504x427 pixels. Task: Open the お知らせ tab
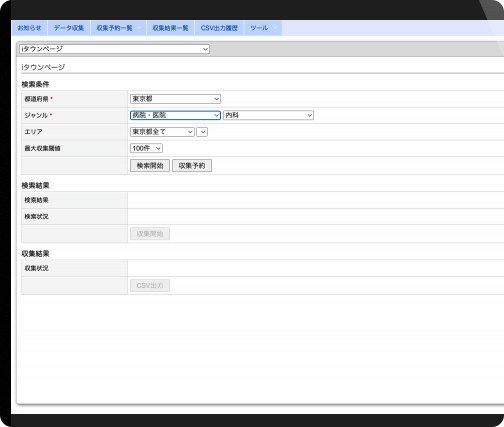pyautogui.click(x=29, y=28)
